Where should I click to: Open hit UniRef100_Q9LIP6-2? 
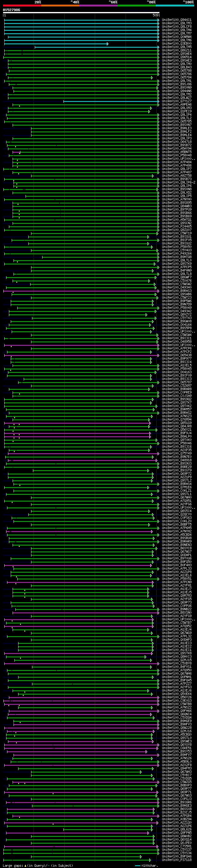coord(179,182)
